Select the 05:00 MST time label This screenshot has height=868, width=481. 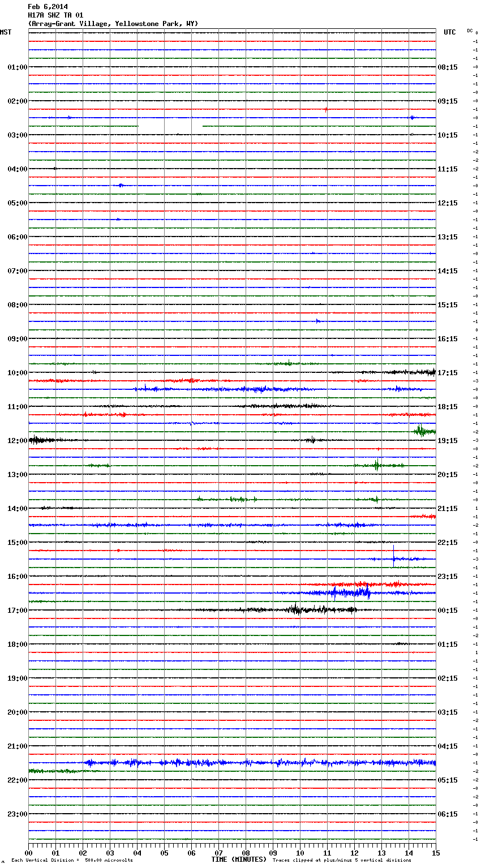[x=18, y=203]
